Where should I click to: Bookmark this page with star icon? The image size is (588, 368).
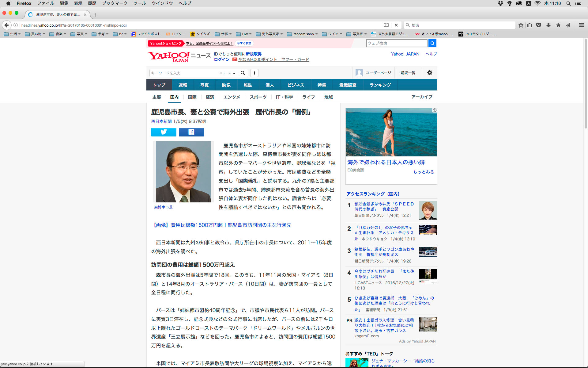(x=521, y=25)
